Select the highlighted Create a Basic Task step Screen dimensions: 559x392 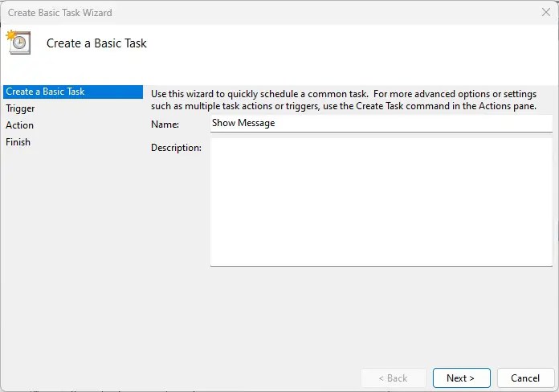pyautogui.click(x=45, y=92)
